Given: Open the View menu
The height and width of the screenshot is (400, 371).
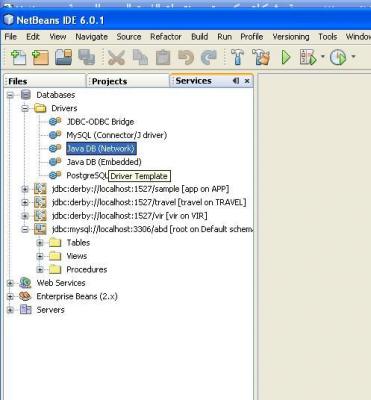Looking at the screenshot, I should [x=58, y=37].
